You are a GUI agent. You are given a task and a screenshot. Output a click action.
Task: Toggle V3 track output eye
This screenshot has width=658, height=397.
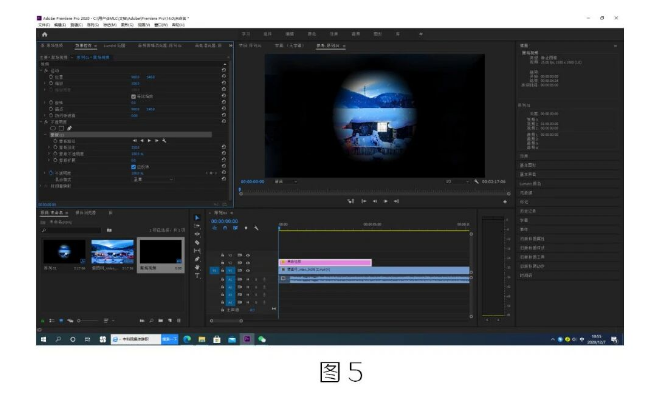coord(248,255)
